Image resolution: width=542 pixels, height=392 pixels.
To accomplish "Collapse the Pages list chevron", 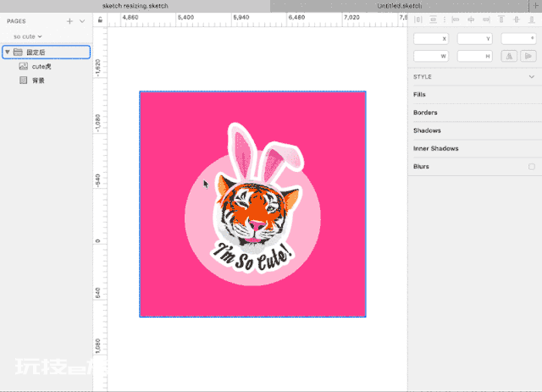I will (82, 21).
